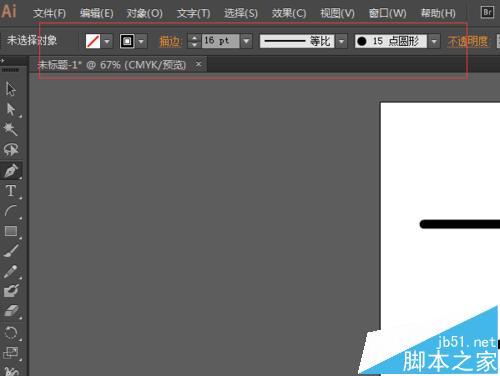Open the 窗口(W) menu
500x376 pixels.
(x=387, y=13)
